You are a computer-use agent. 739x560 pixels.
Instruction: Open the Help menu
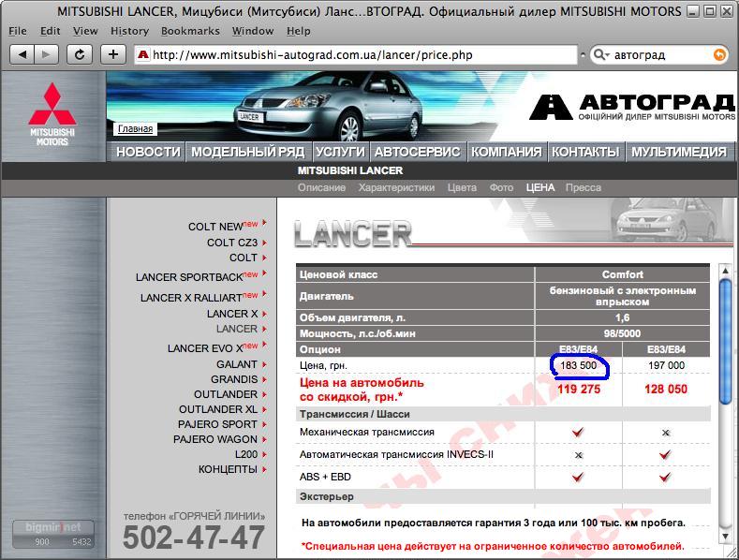[299, 31]
